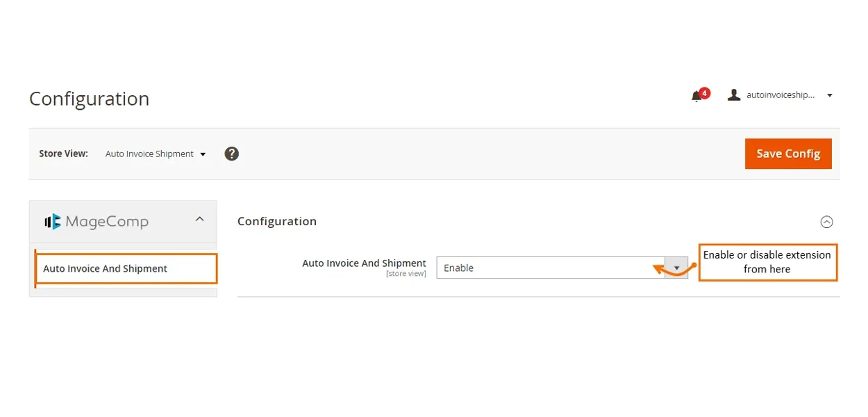Click the Enable or disable extension callout
The image size is (868, 417).
point(767,262)
